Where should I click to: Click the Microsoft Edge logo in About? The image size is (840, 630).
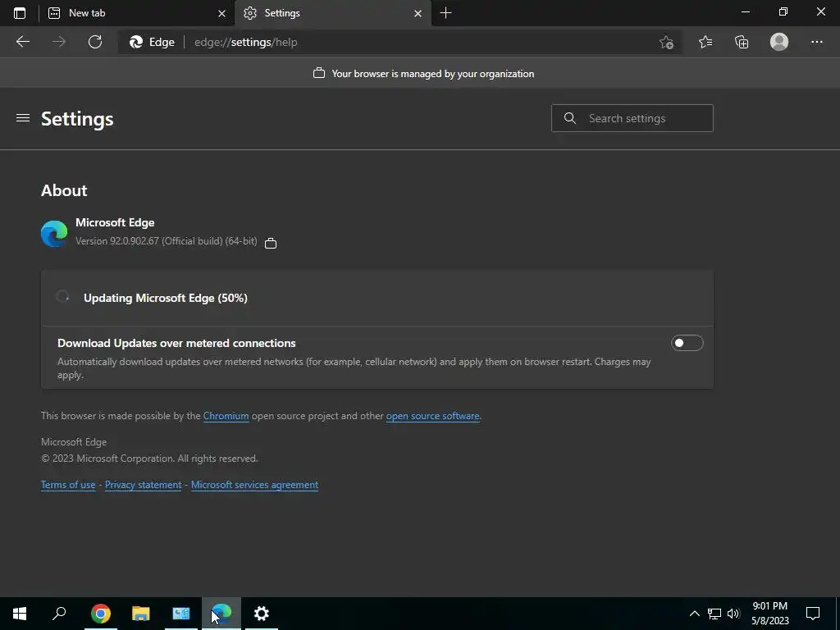click(54, 234)
